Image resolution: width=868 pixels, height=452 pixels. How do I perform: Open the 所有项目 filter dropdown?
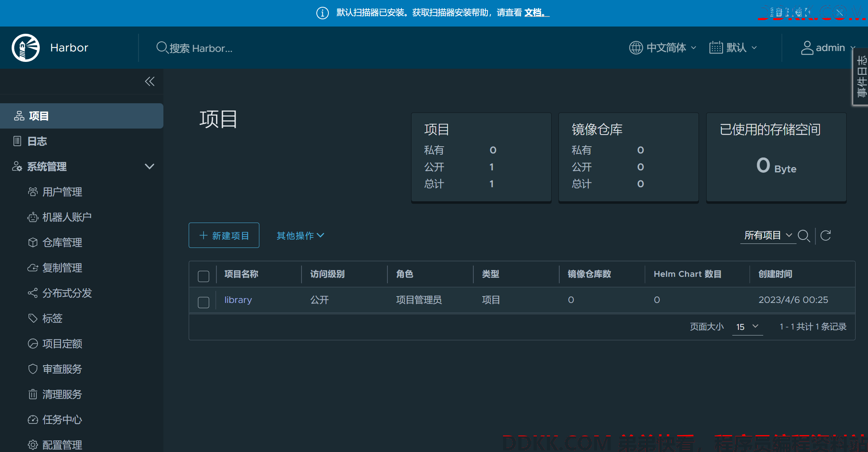coord(768,235)
